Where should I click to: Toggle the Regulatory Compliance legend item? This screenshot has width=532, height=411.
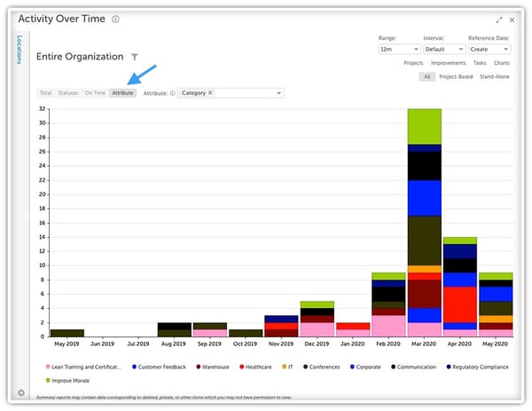[x=477, y=367]
